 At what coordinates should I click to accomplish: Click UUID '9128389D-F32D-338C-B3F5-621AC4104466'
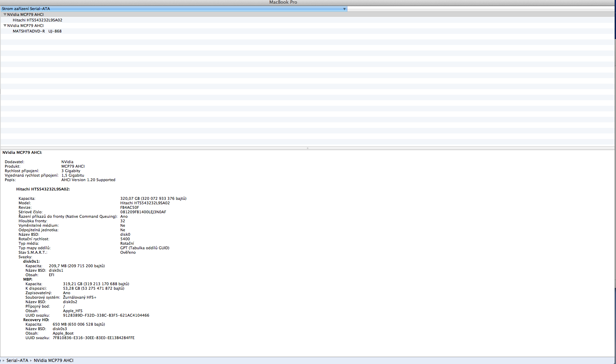tap(106, 315)
